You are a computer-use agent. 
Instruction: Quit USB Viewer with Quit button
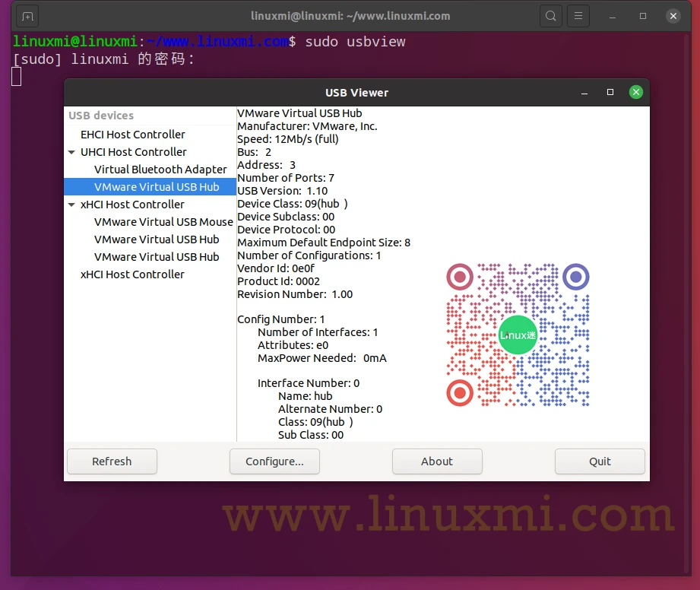tap(600, 462)
